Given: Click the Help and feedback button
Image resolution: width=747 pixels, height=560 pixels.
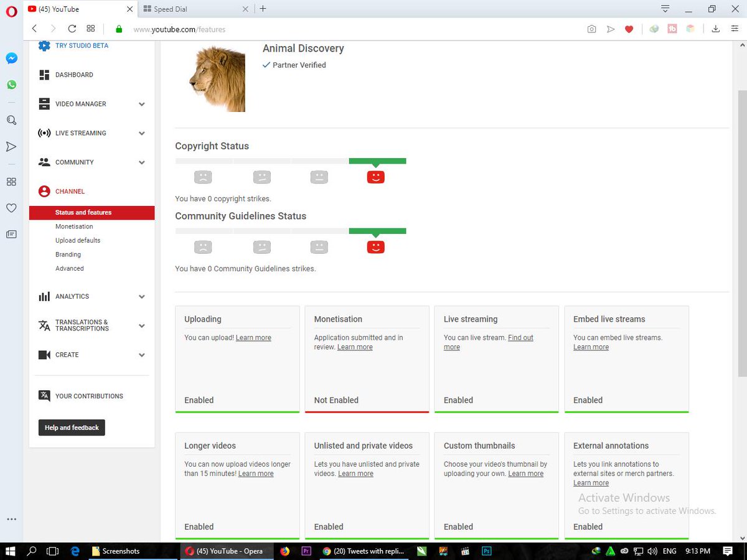Looking at the screenshot, I should [72, 427].
